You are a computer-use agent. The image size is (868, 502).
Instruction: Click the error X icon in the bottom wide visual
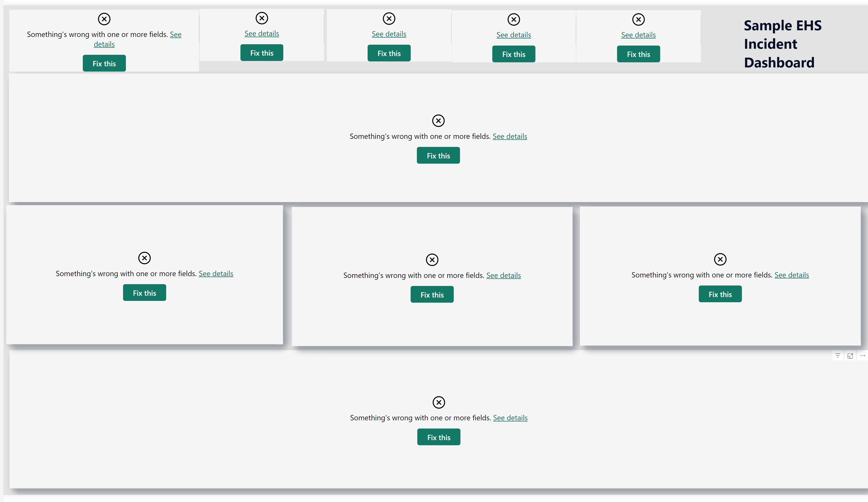point(438,402)
